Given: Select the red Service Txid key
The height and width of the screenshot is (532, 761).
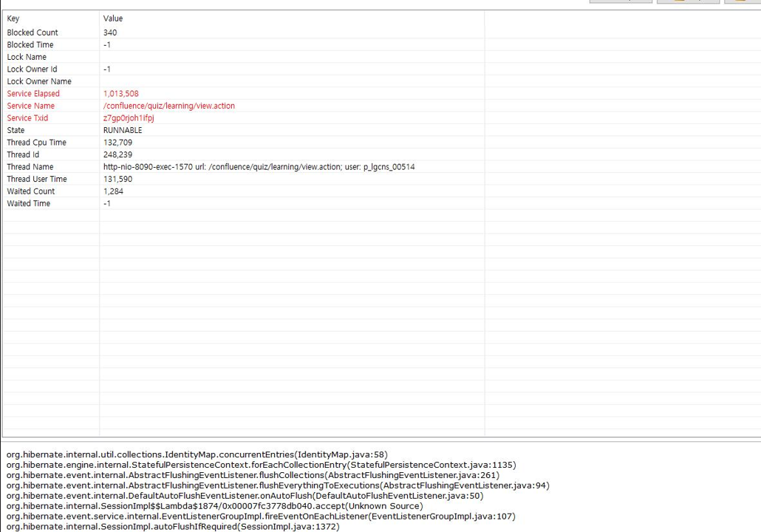Looking at the screenshot, I should click(x=27, y=117).
